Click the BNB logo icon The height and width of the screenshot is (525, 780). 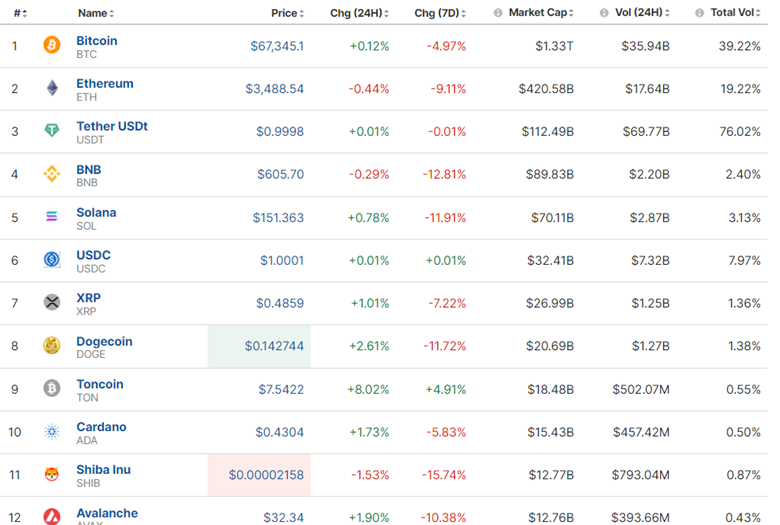52,174
